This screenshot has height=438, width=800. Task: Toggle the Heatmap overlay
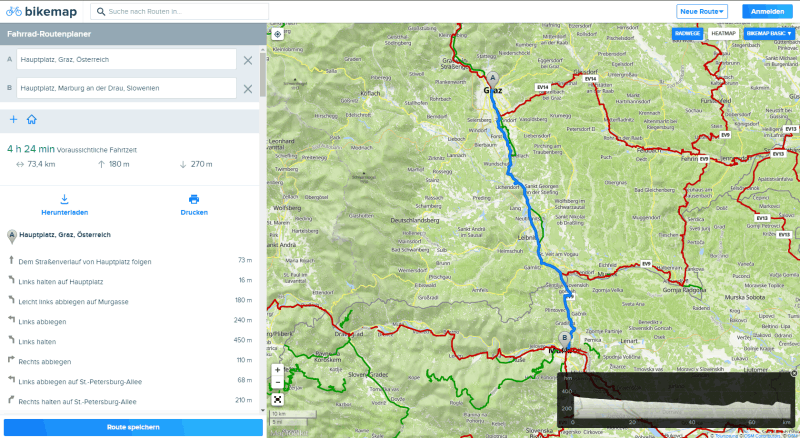pos(723,33)
